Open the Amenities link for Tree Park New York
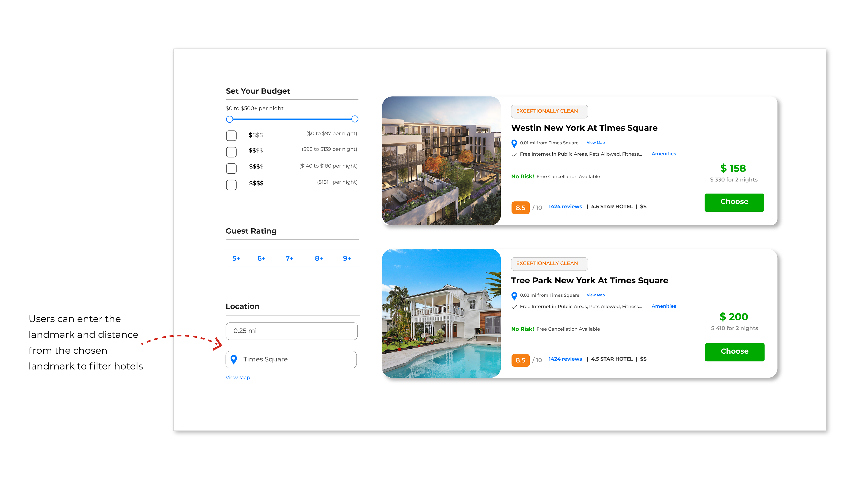Screen dimensions: 868x485 pos(663,306)
